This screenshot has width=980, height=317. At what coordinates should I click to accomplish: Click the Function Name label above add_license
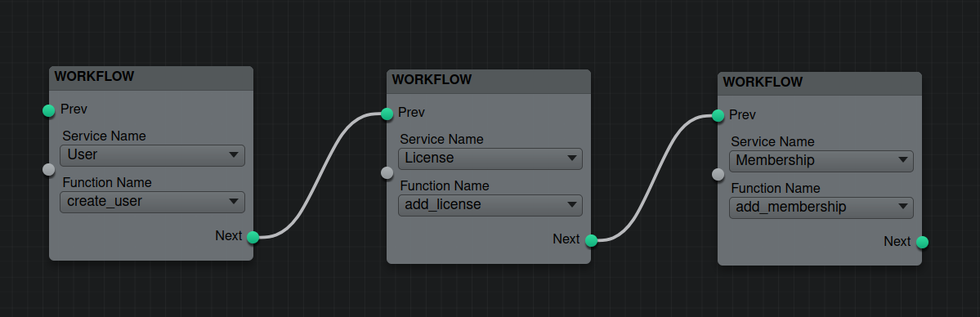(x=445, y=186)
